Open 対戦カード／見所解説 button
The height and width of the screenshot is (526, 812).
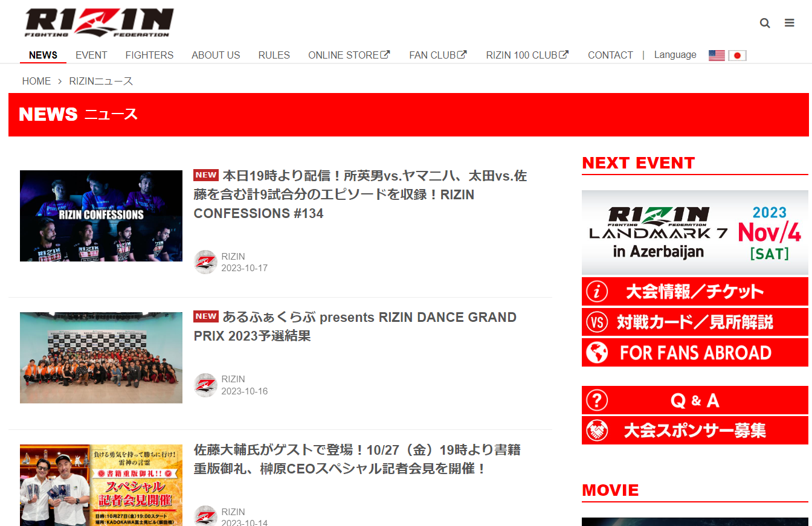(x=695, y=322)
